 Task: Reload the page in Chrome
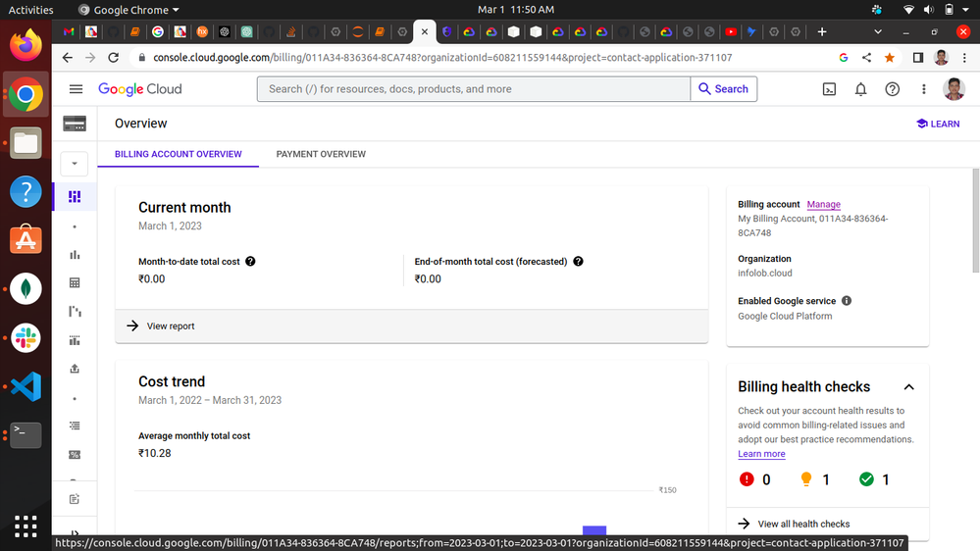(113, 58)
